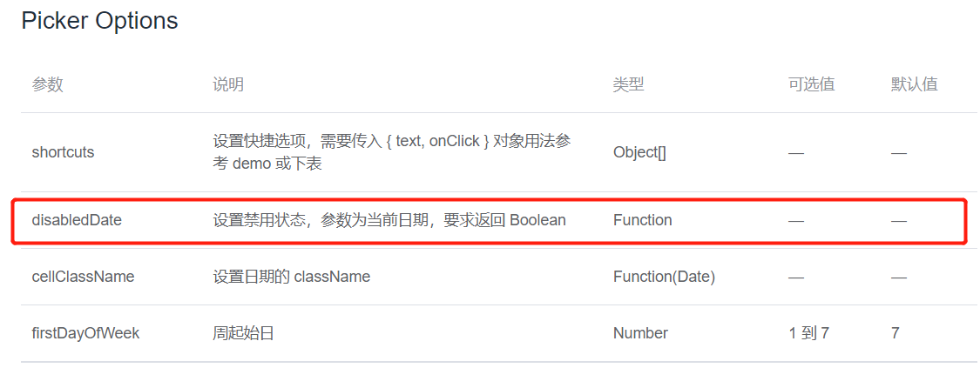The width and height of the screenshot is (980, 368).
Task: Select the shortcuts parameter name
Action: pyautogui.click(x=63, y=152)
